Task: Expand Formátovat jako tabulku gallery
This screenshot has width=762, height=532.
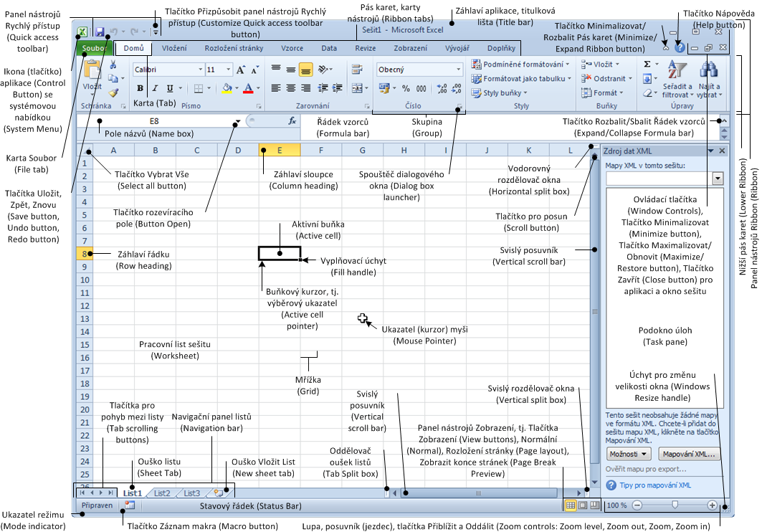Action: [x=521, y=78]
